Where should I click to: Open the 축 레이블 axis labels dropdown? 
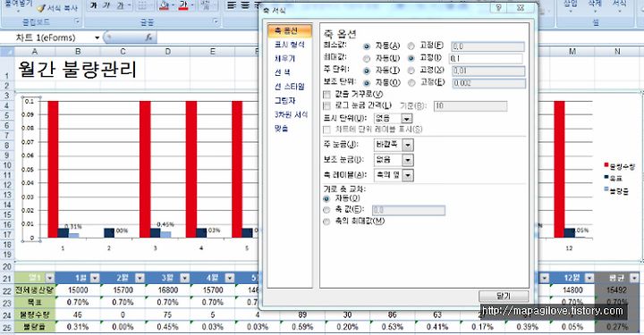408,175
